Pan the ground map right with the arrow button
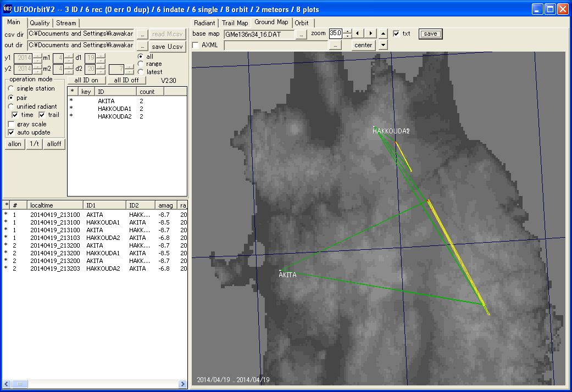 point(371,33)
